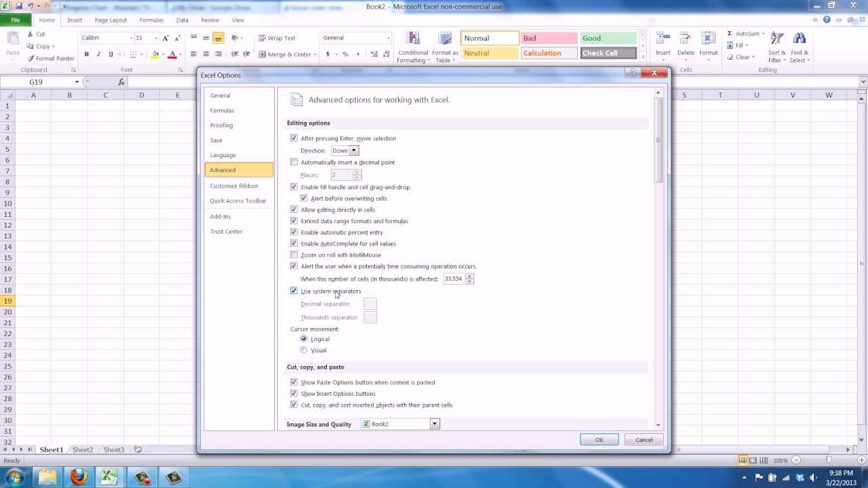The width and height of the screenshot is (868, 488).
Task: Open the Excel Options dialog help icon
Action: 633,73
